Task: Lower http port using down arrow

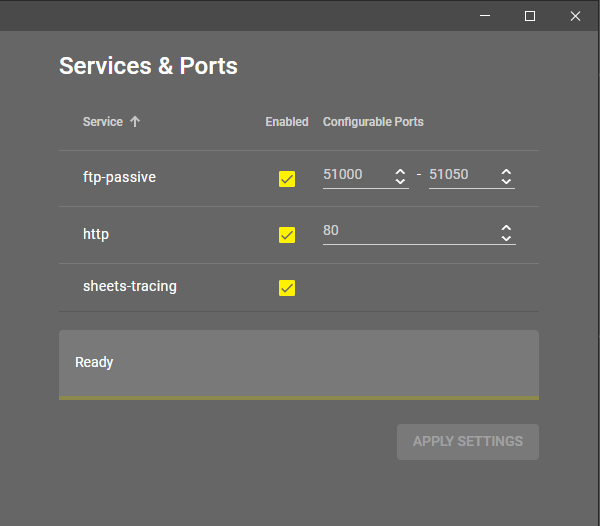Action: [x=507, y=239]
